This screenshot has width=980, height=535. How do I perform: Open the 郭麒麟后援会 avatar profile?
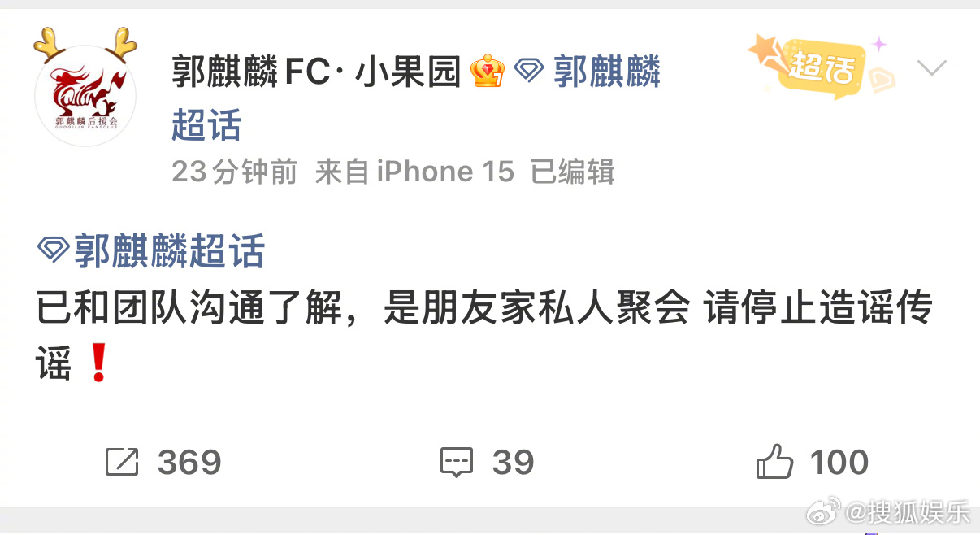pos(85,94)
